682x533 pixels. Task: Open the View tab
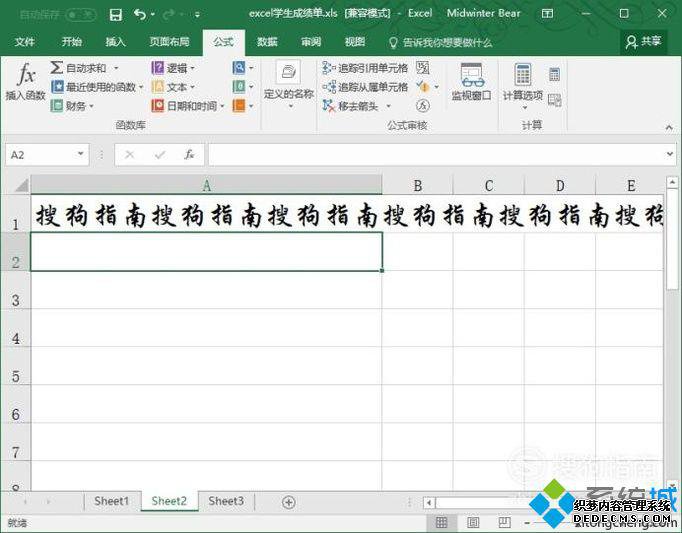point(355,42)
